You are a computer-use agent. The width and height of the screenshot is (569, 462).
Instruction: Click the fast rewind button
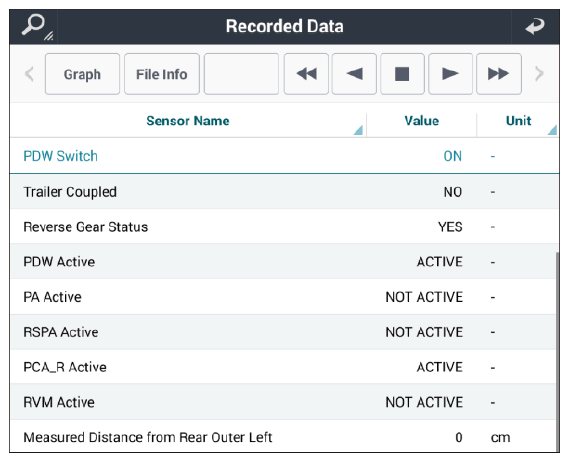pyautogui.click(x=306, y=74)
